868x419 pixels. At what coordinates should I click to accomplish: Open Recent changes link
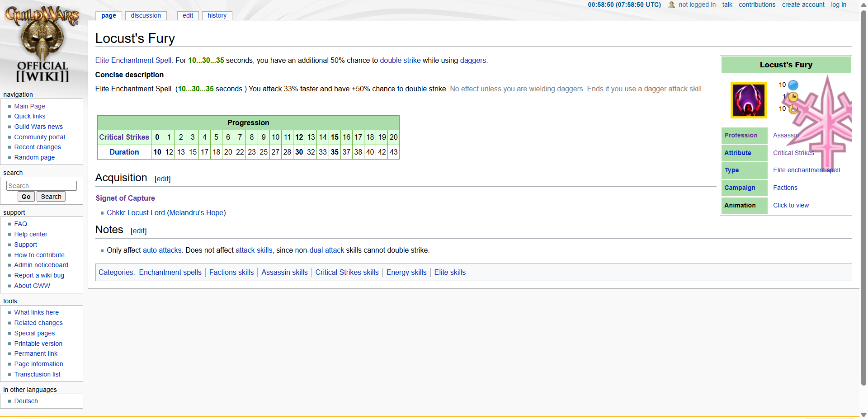38,147
